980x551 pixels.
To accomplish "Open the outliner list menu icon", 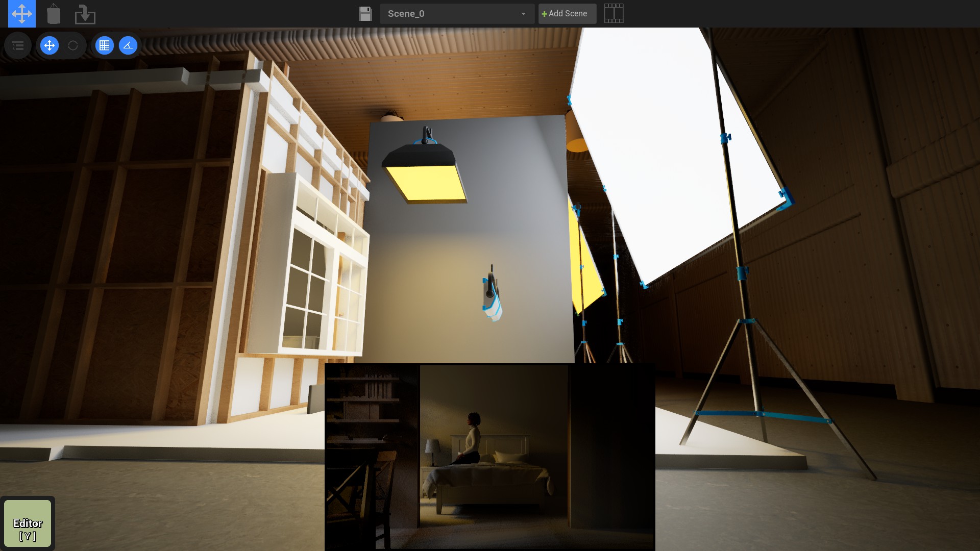I will [18, 46].
